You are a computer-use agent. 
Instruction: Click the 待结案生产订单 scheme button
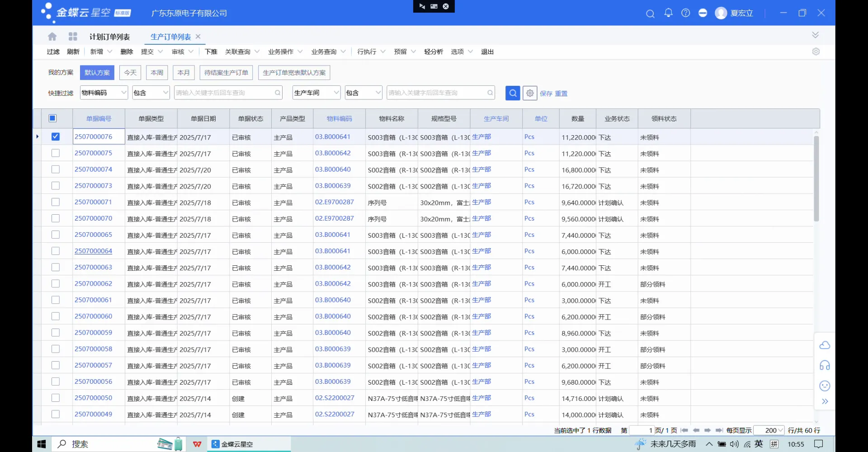pyautogui.click(x=226, y=72)
